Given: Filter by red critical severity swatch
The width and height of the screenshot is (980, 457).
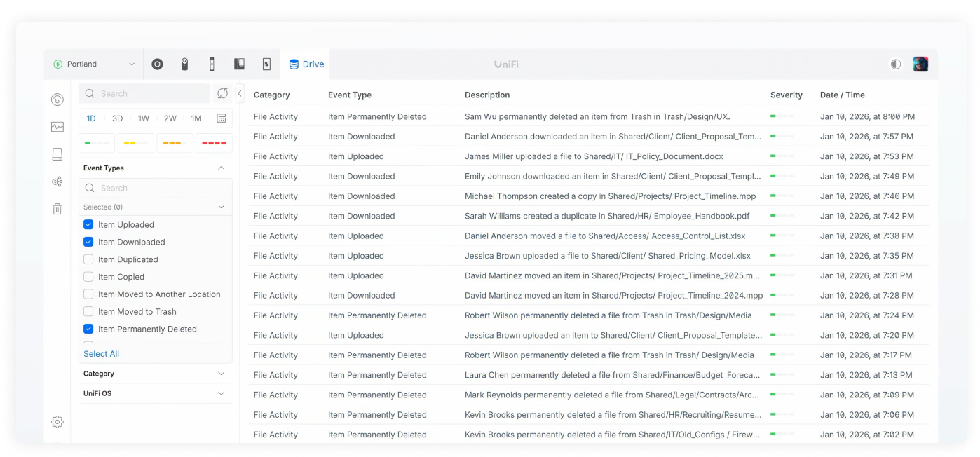Looking at the screenshot, I should point(214,143).
